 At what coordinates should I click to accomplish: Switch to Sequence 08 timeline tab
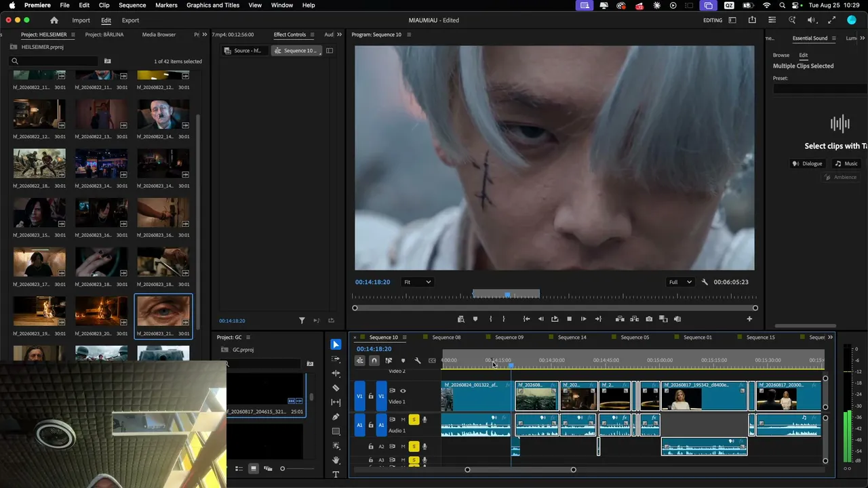pos(446,338)
